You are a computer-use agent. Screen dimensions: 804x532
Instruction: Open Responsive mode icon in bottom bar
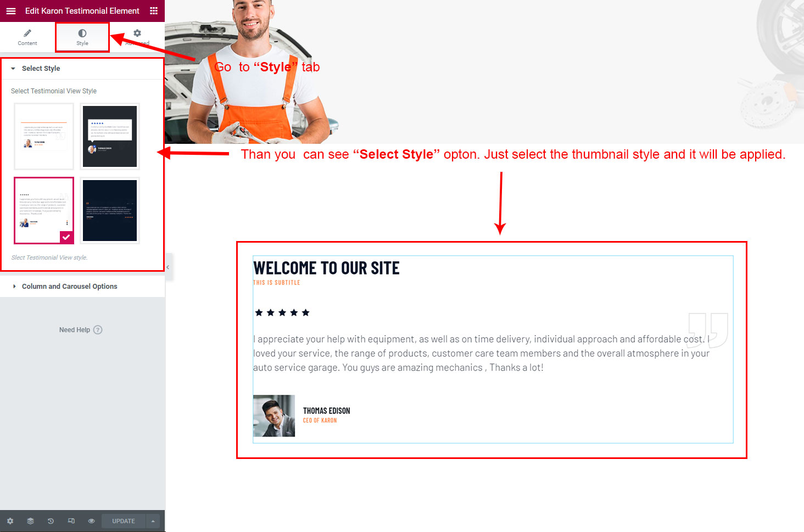pyautogui.click(x=71, y=521)
